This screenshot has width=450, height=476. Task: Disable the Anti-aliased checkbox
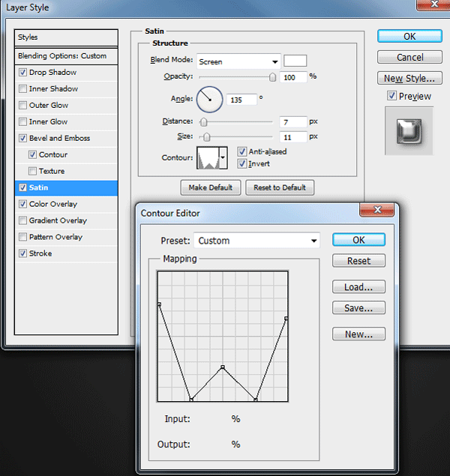242,151
